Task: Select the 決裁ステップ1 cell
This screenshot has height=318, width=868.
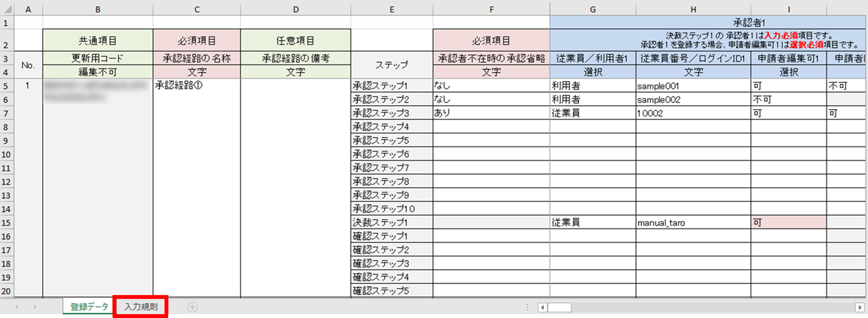Action: (x=392, y=222)
